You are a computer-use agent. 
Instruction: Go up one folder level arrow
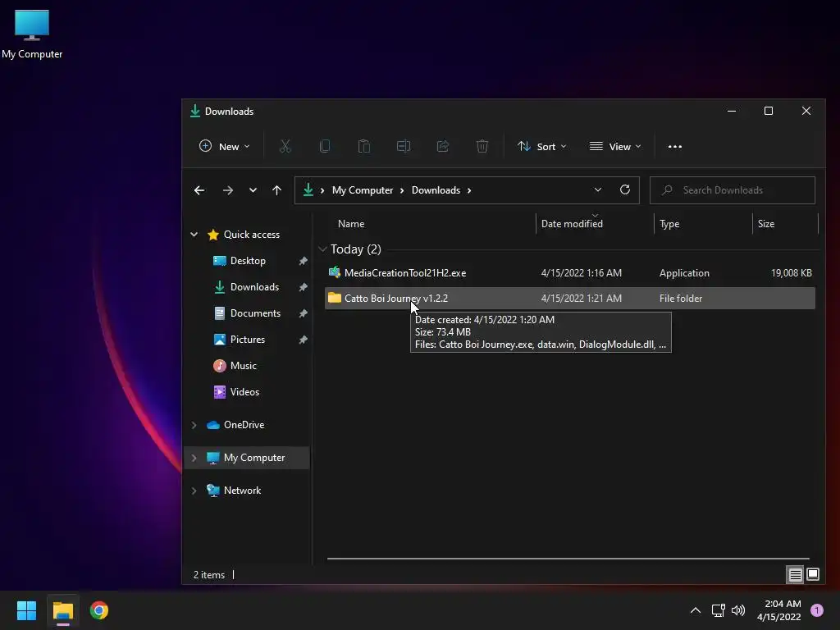pyautogui.click(x=276, y=190)
